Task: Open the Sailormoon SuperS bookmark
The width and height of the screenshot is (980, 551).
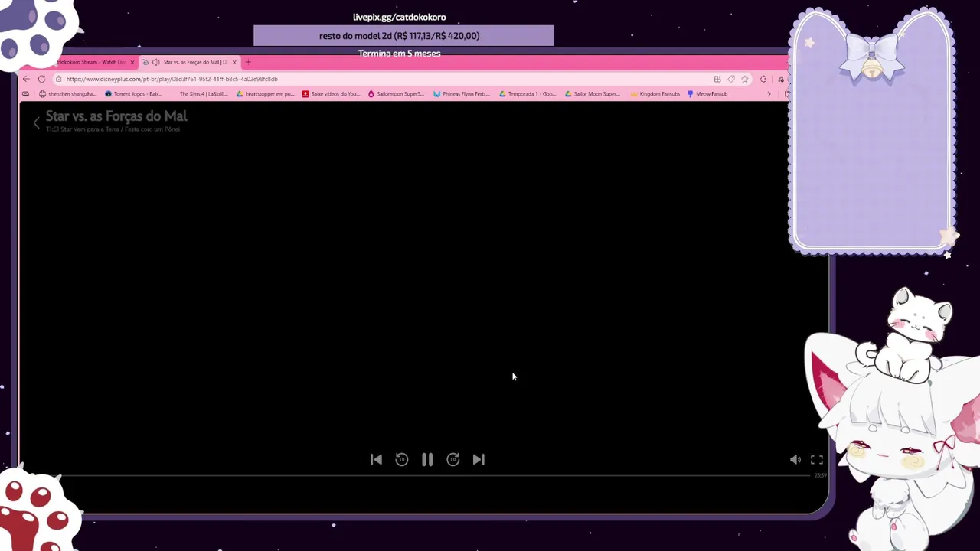Action: click(x=396, y=94)
